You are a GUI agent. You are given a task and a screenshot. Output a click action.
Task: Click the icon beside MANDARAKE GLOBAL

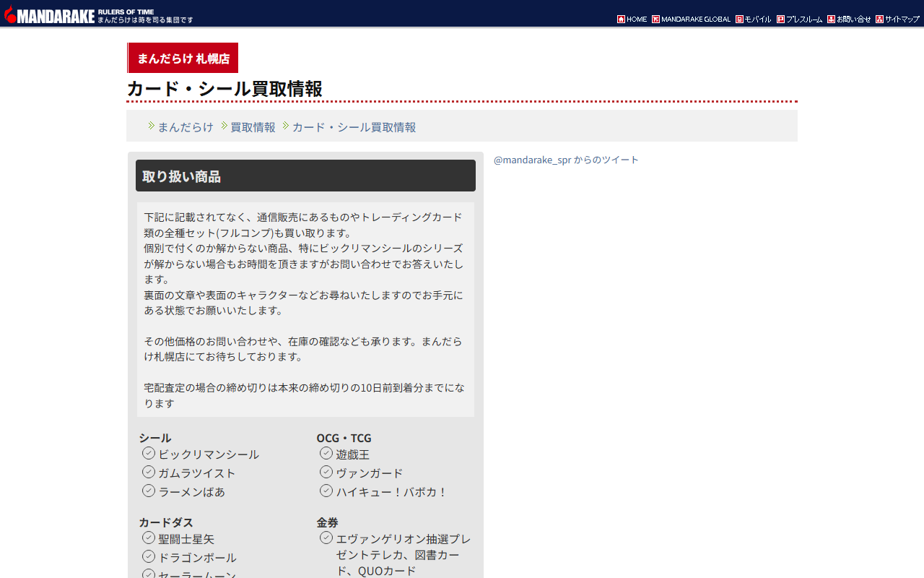(655, 20)
